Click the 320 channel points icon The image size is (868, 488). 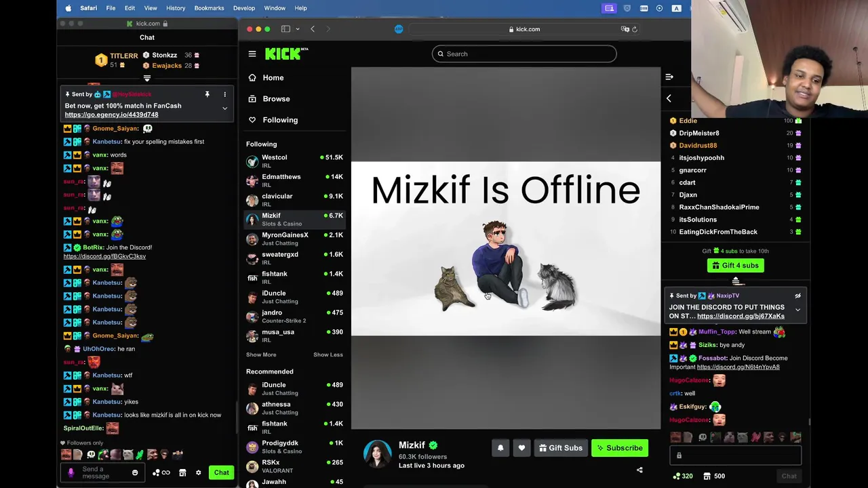(x=683, y=476)
